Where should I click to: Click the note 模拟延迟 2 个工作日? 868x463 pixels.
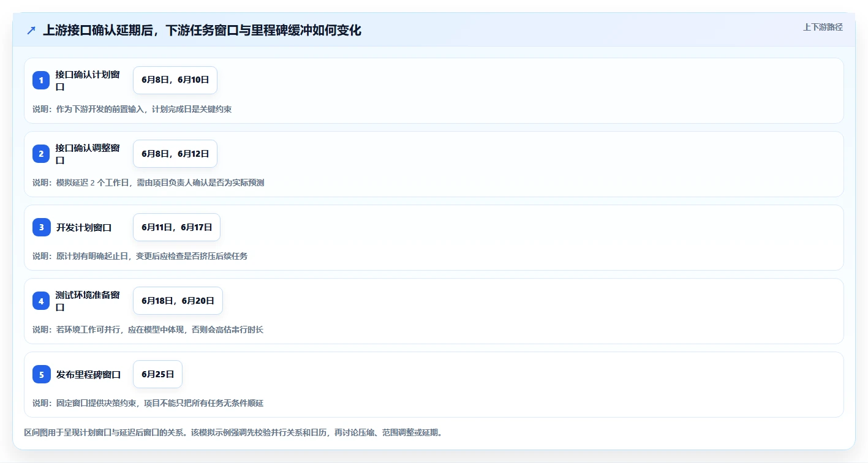148,183
